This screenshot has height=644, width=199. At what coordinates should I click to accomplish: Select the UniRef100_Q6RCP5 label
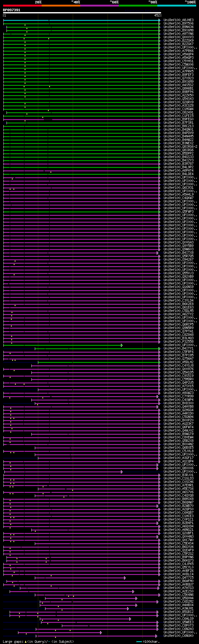pos(178,325)
